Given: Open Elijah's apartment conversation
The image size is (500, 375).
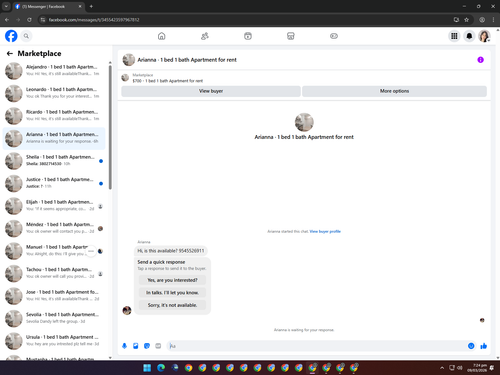Looking at the screenshot, I should pyautogui.click(x=54, y=206).
